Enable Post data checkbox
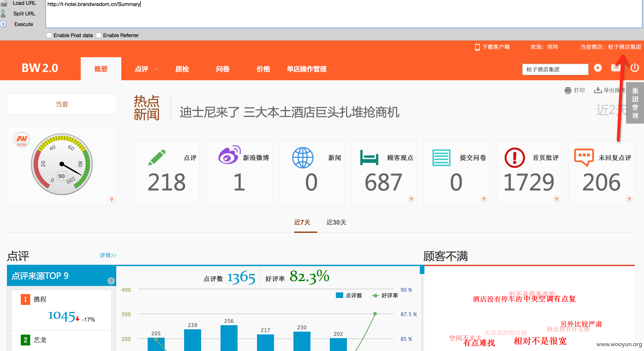This screenshot has height=351, width=644. point(49,35)
